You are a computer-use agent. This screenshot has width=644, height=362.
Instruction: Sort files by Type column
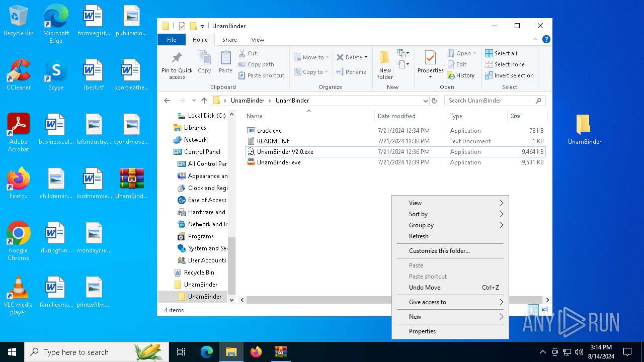click(477, 116)
